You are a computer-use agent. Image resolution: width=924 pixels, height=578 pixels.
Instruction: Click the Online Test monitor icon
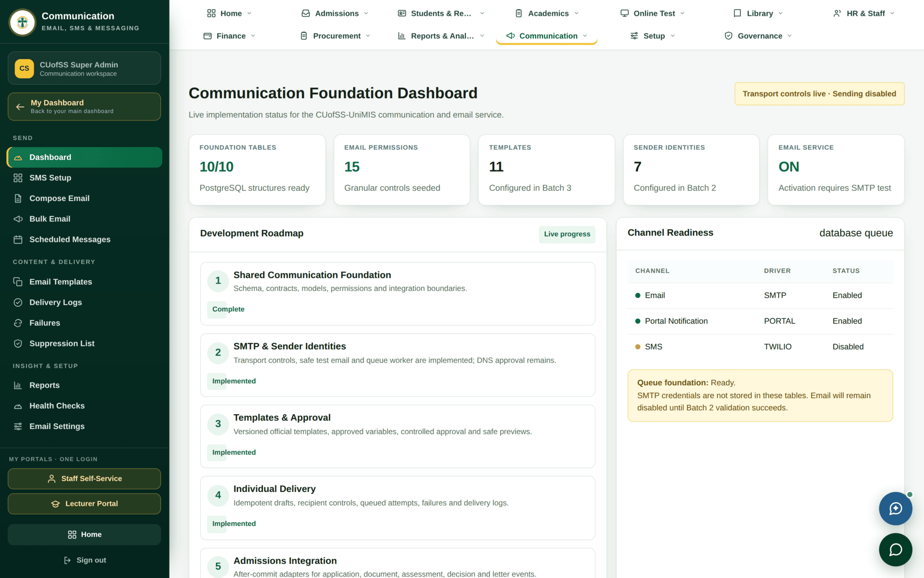(625, 13)
